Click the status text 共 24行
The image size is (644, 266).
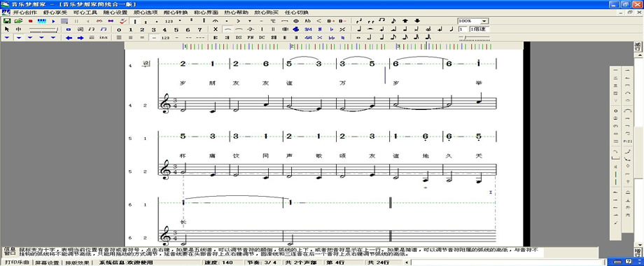[x=379, y=262]
